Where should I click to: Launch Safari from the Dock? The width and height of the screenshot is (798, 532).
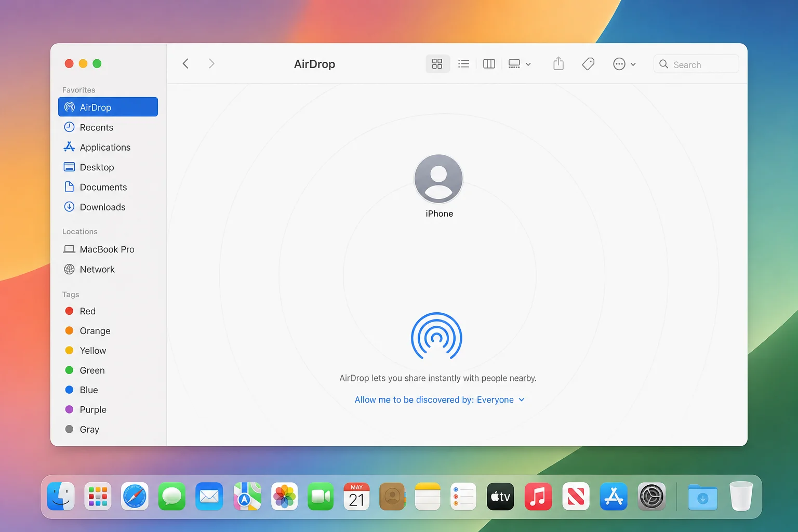pos(135,497)
